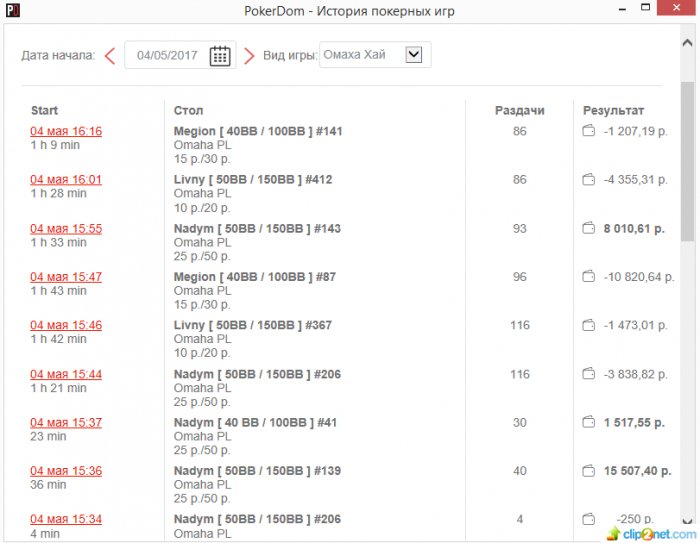This screenshot has width=700, height=543.
Task: Click the Раздачи column header
Action: pyautogui.click(x=520, y=110)
